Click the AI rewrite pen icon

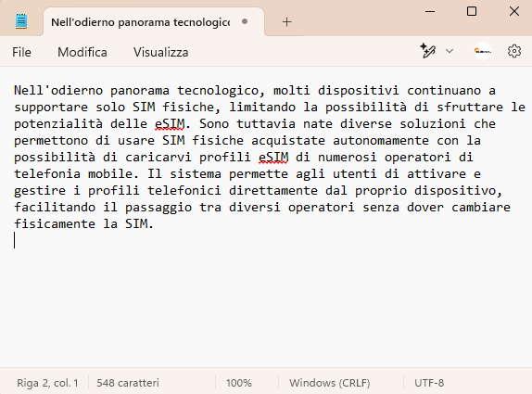tap(428, 51)
